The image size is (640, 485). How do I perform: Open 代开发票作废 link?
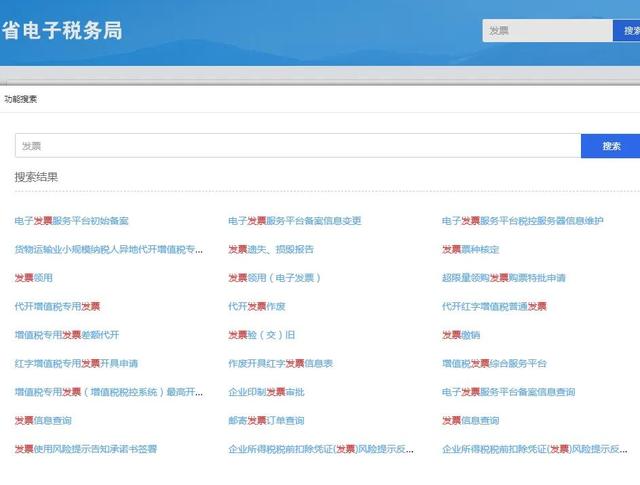pos(256,306)
